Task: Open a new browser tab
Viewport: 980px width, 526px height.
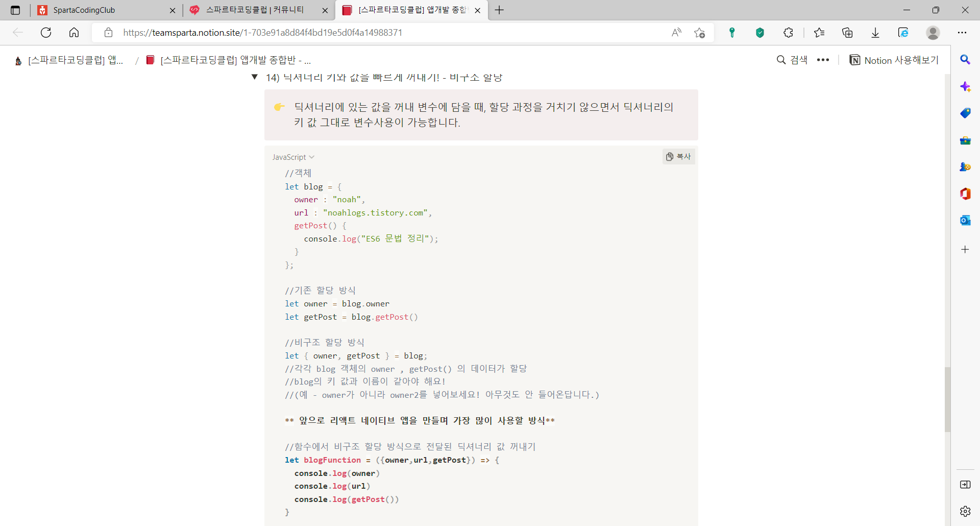Action: pos(499,10)
